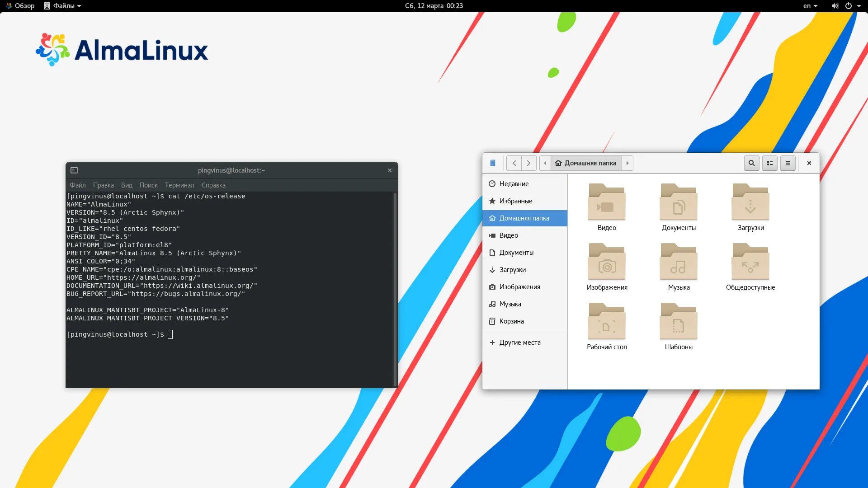The height and width of the screenshot is (488, 868).
Task: Go forward with the right arrow button
Action: tap(528, 163)
